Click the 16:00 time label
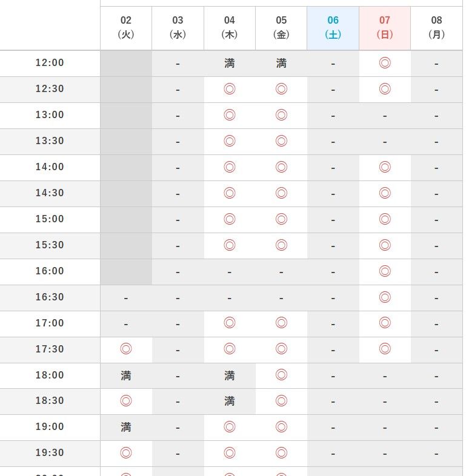 [x=50, y=271]
